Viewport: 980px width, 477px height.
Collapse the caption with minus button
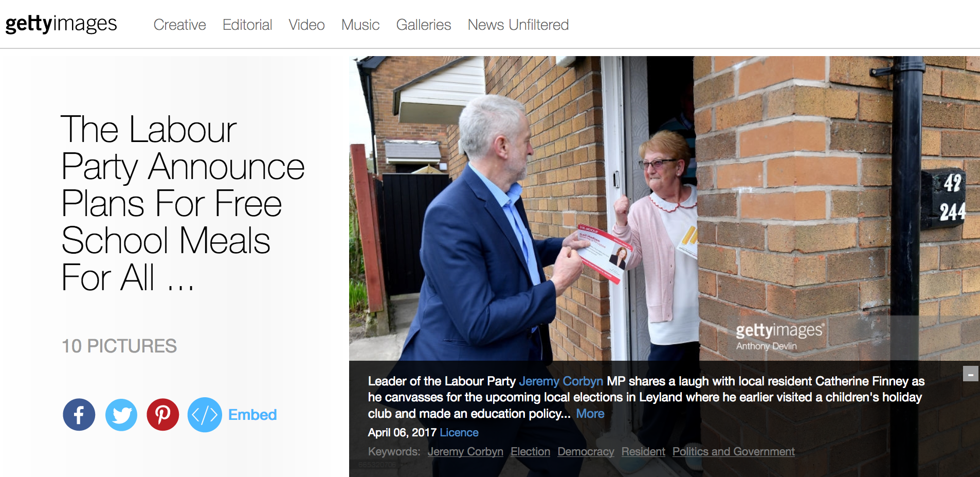(x=970, y=374)
